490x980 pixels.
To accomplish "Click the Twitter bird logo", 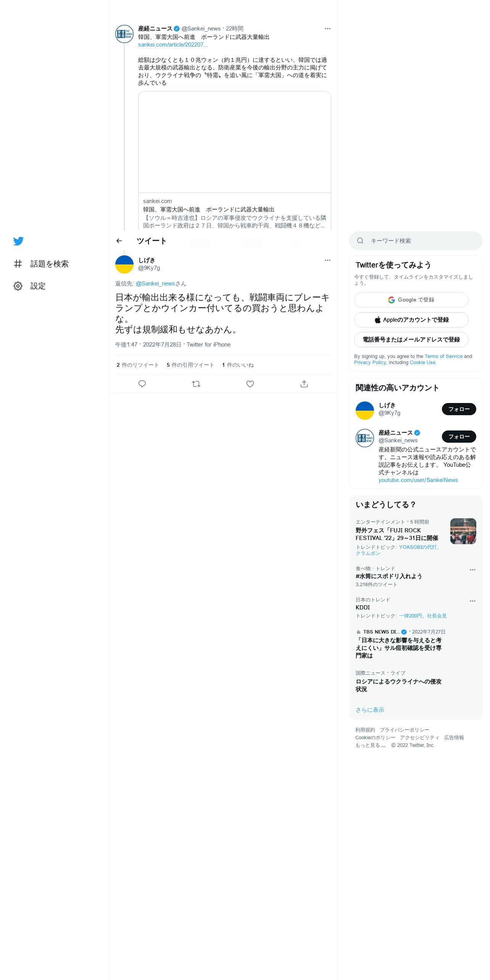I will 18,241.
